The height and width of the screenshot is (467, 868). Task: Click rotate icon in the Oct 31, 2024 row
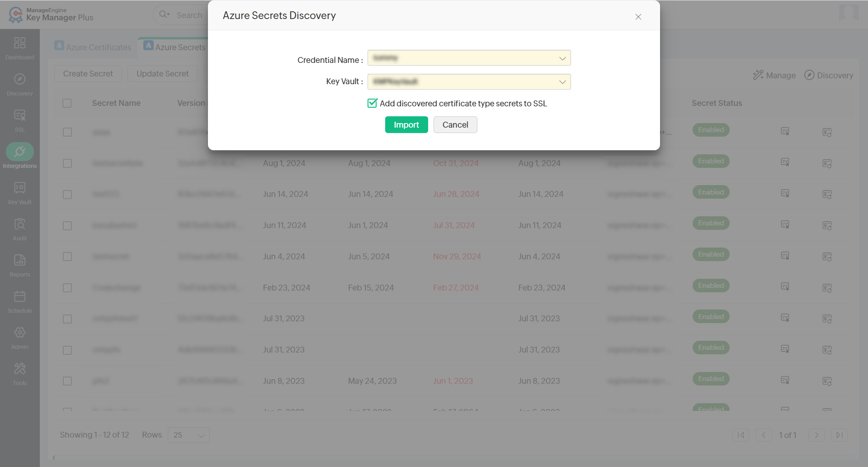pyautogui.click(x=827, y=163)
